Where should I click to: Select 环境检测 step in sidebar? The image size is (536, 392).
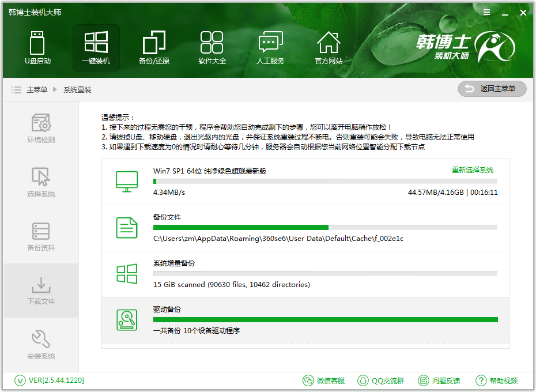tap(41, 129)
